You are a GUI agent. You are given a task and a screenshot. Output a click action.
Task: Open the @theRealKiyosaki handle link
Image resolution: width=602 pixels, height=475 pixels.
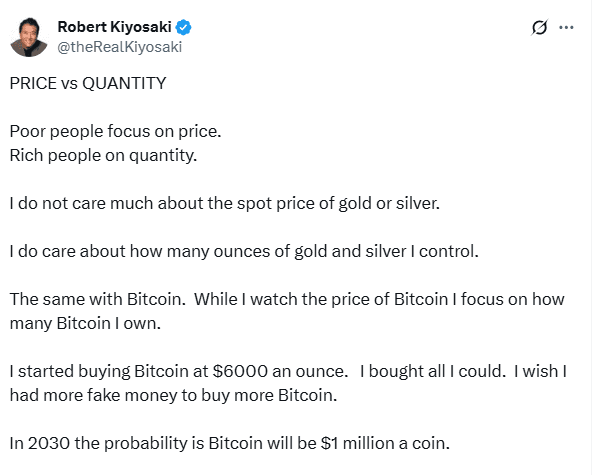pyautogui.click(x=121, y=46)
